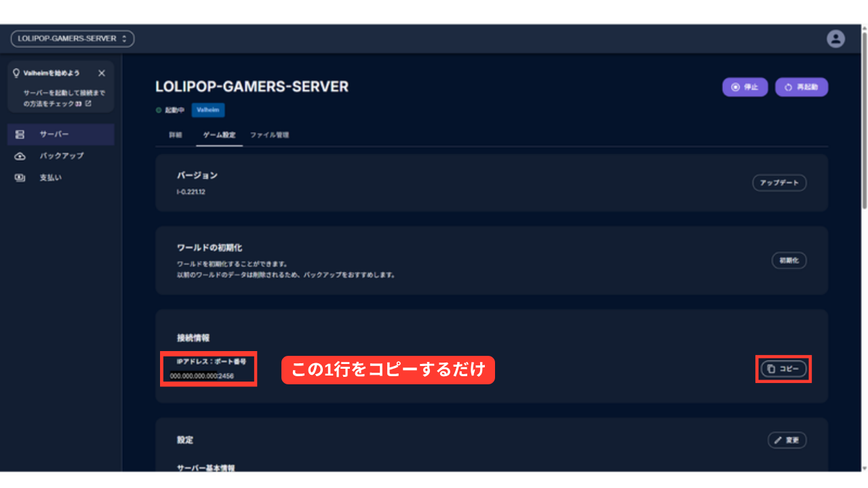
Task: Click the 接続情報 heading
Action: click(193, 338)
